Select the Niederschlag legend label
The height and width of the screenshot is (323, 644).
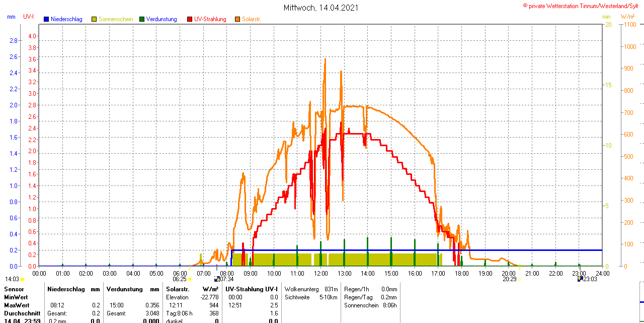pyautogui.click(x=67, y=19)
